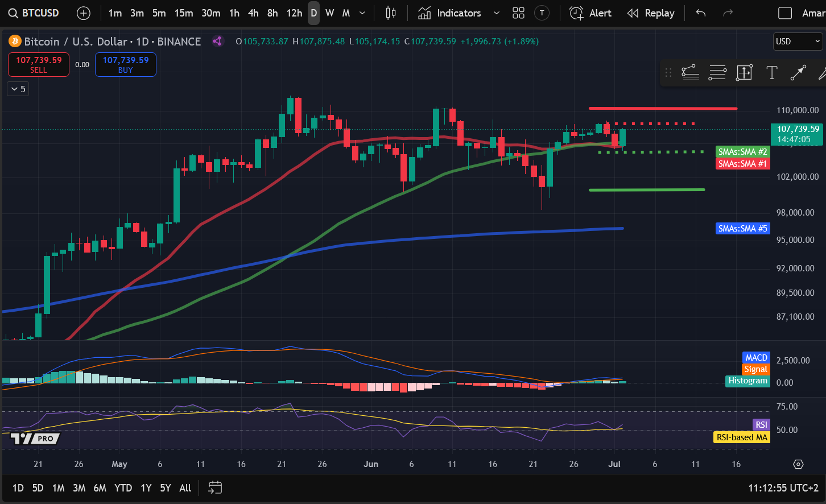Image resolution: width=826 pixels, height=504 pixels.
Task: Click the add symbol plus icon
Action: point(84,13)
